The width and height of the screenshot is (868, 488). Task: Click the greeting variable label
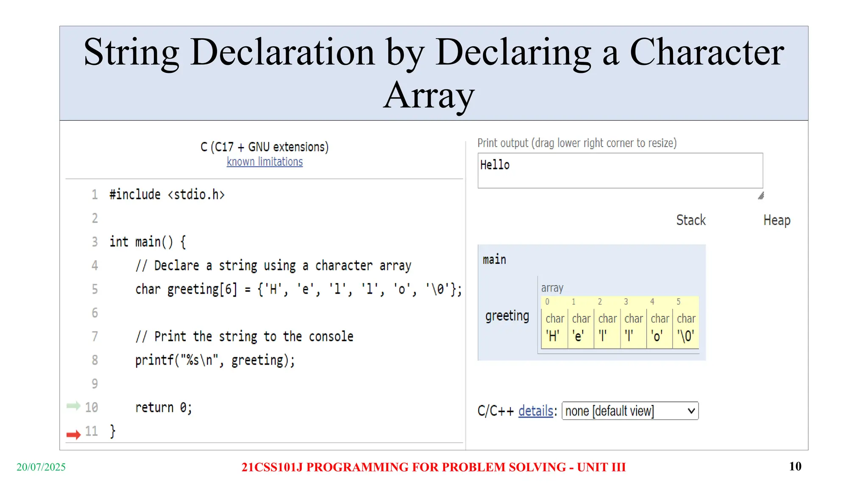pos(507,316)
